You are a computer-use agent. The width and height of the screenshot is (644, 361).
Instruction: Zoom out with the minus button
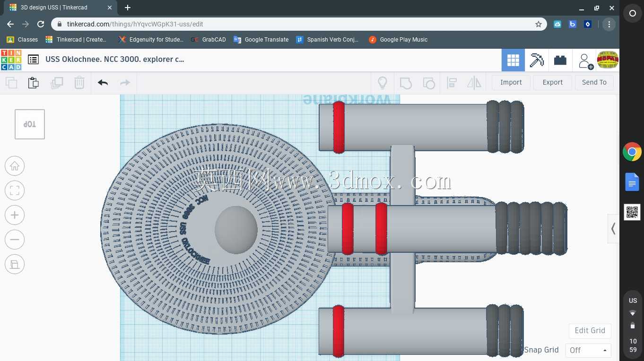(15, 240)
